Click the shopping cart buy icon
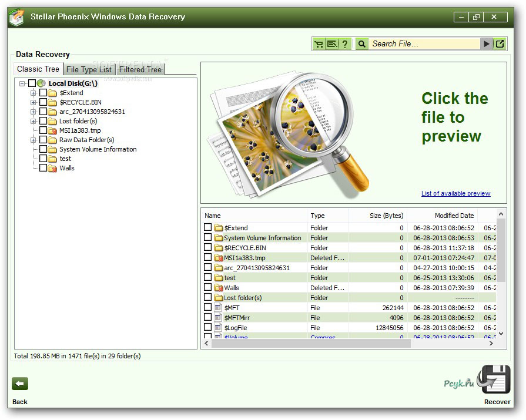Screen dimensions: 526x420 coord(319,44)
